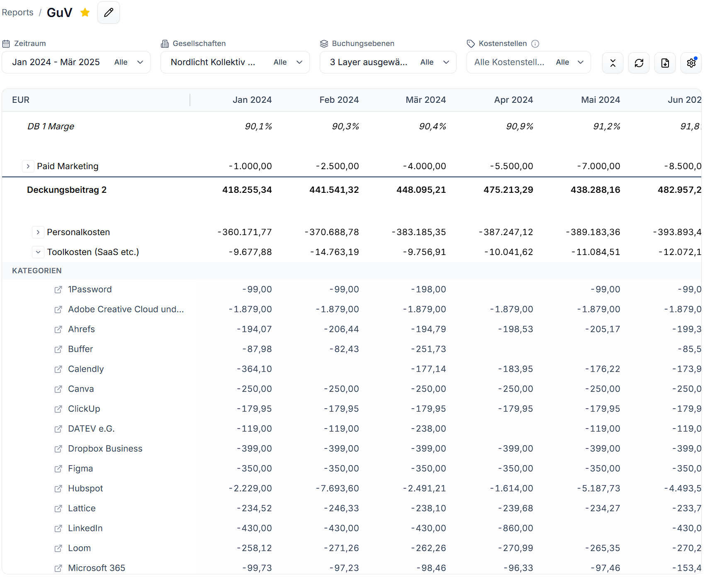
Task: Collapse the Toolkosten (SaaS etc.) row
Action: (x=38, y=252)
